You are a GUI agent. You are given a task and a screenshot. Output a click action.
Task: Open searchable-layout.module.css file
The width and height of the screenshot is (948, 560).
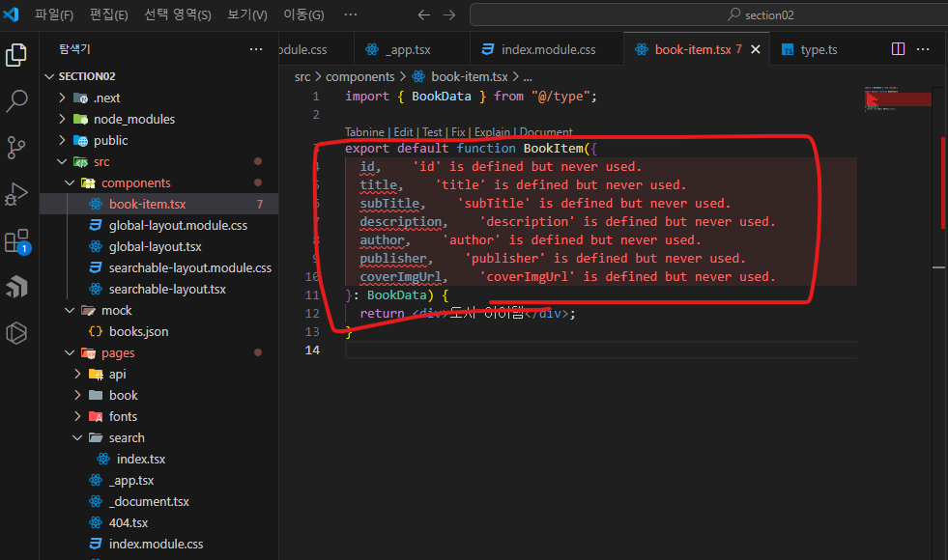tap(159, 267)
